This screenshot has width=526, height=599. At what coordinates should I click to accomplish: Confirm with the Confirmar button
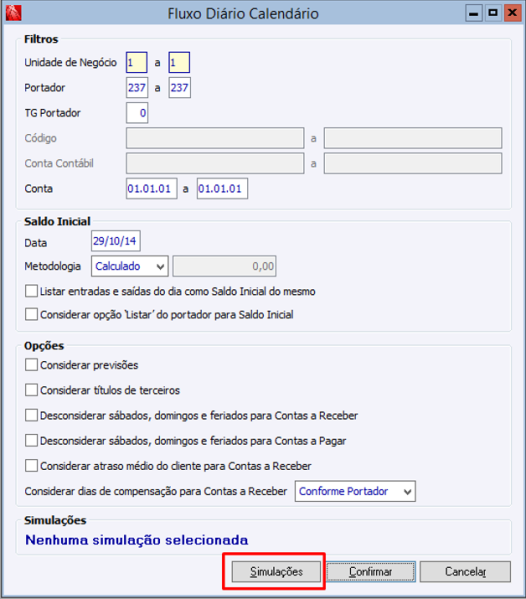371,571
